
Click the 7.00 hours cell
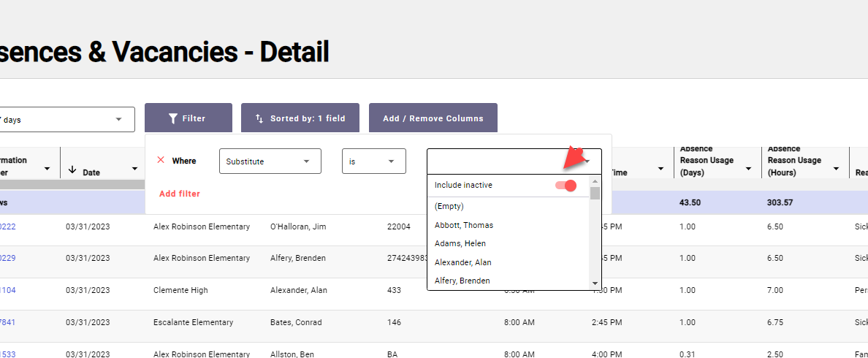pos(775,291)
